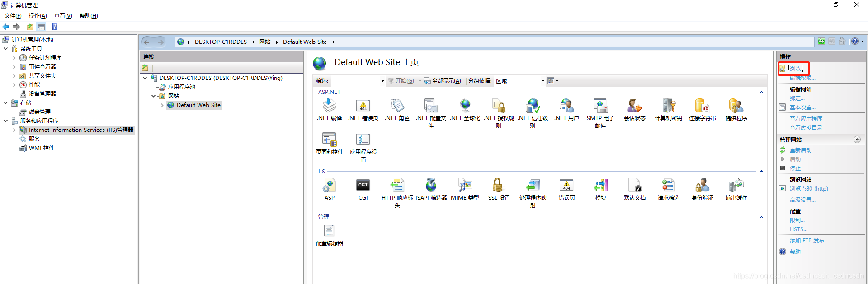This screenshot has height=284, width=868.
Task: Open the .NET 配置文件 icon
Action: (431, 106)
